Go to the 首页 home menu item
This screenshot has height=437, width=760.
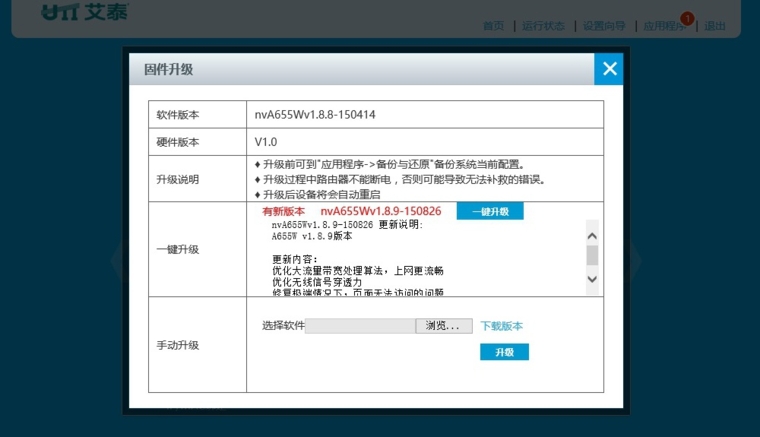pyautogui.click(x=494, y=26)
